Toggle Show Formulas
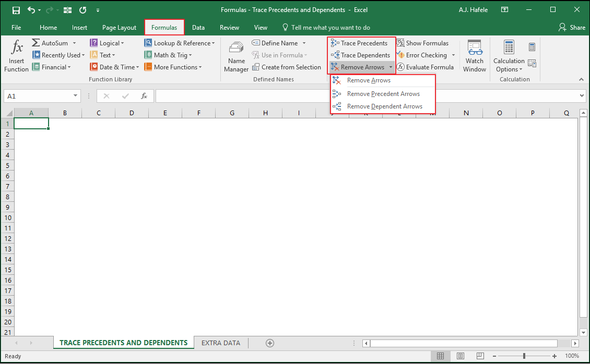Viewport: 590px width, 364px height. pyautogui.click(x=422, y=43)
